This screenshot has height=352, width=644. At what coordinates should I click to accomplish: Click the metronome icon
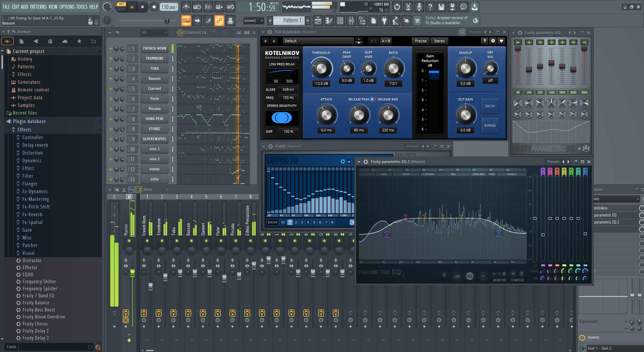tap(186, 7)
